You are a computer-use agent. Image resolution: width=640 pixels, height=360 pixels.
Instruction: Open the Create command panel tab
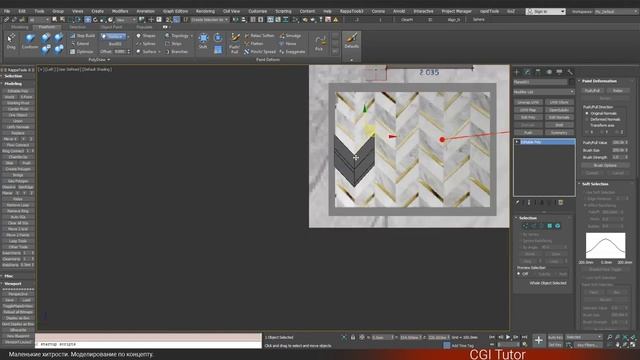[517, 72]
